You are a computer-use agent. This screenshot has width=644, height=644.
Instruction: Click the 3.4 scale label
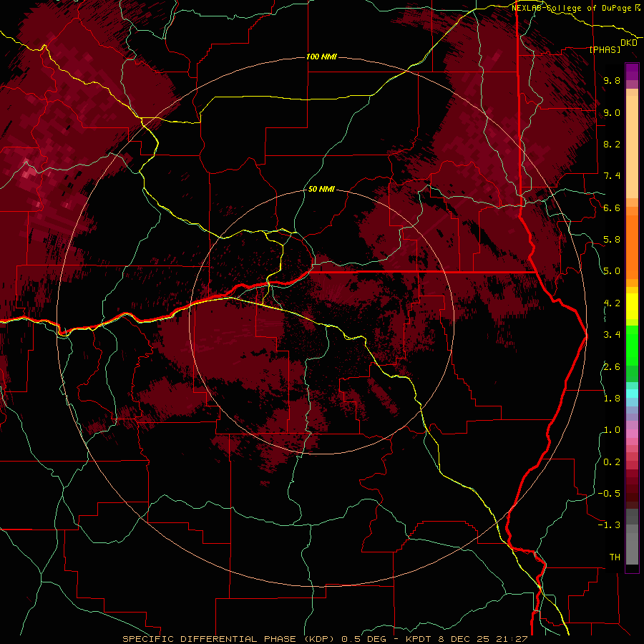(x=612, y=335)
